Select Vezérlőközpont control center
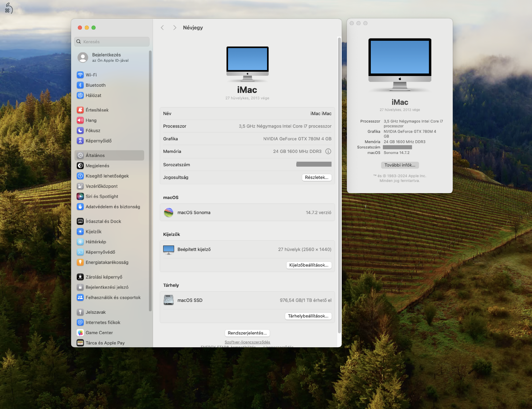The height and width of the screenshot is (409, 532). [109, 186]
